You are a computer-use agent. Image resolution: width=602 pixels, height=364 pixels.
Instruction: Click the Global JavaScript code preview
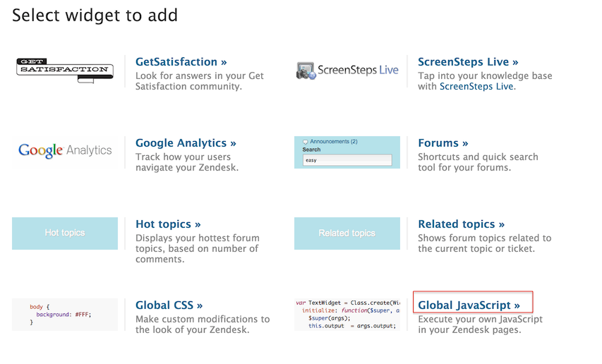coord(347,315)
